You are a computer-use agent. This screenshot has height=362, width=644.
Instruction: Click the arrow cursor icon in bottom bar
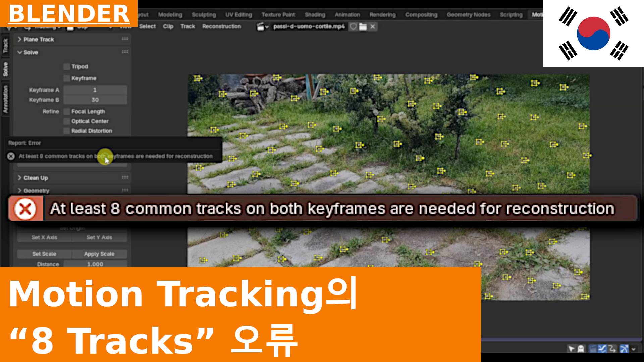pyautogui.click(x=571, y=349)
